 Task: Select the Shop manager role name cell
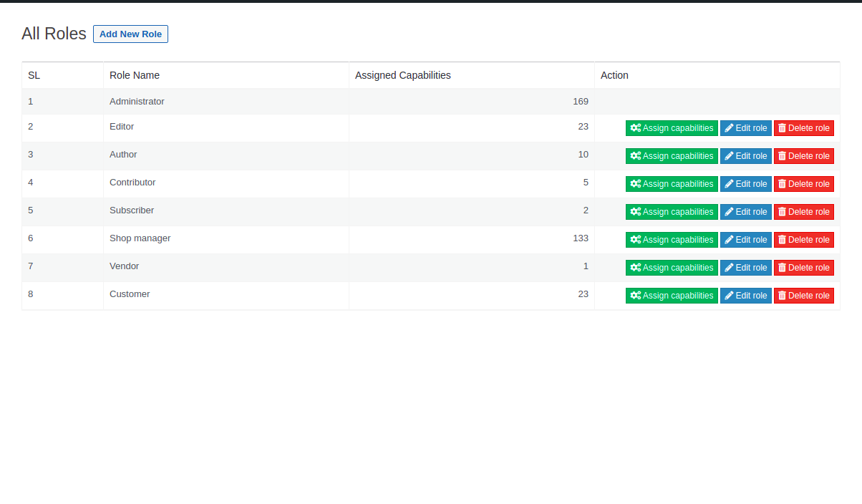click(226, 240)
